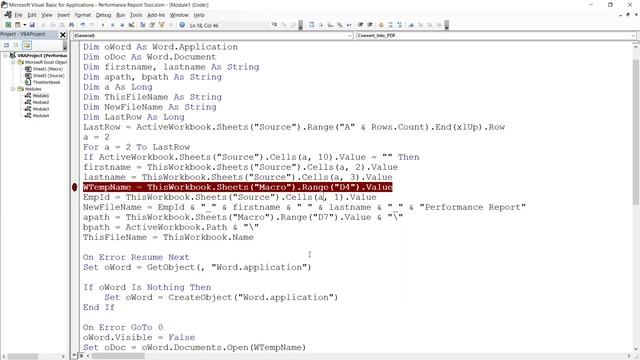This screenshot has width=640, height=360.
Task: Click the List Properties/Methods icon
Action: tap(311, 25)
